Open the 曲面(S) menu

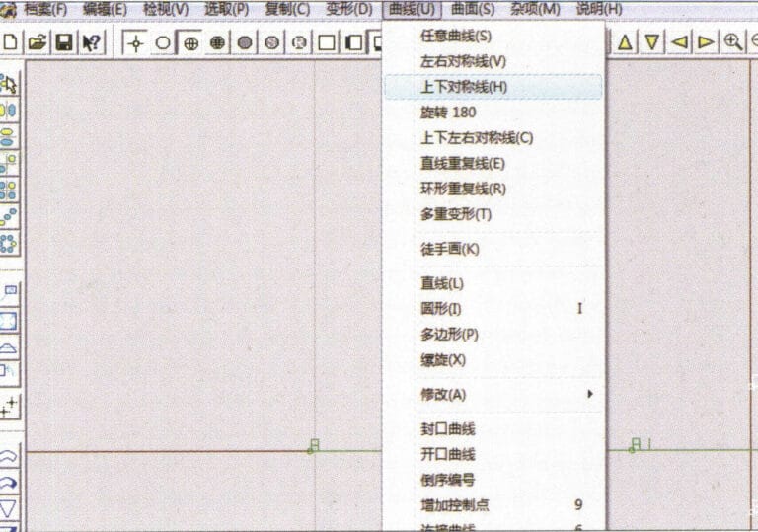pyautogui.click(x=473, y=9)
